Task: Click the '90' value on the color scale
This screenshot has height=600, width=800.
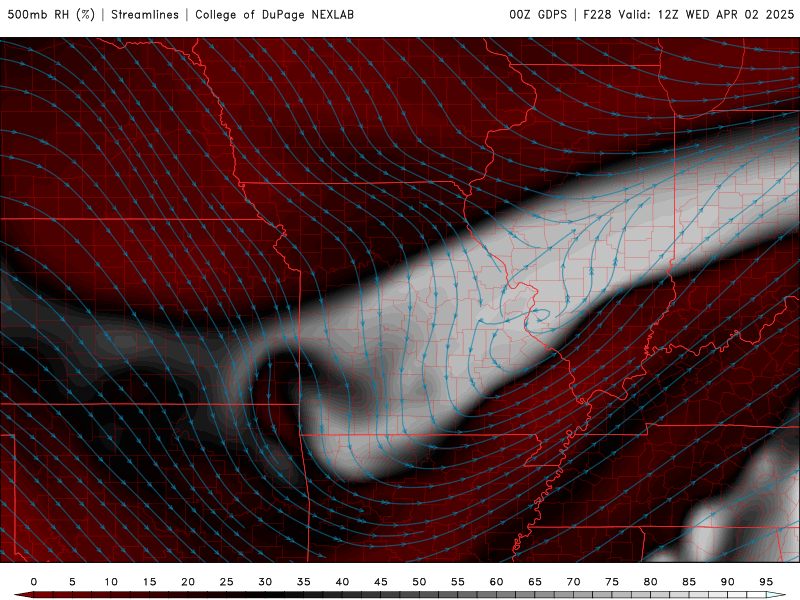Action: pyautogui.click(x=727, y=582)
